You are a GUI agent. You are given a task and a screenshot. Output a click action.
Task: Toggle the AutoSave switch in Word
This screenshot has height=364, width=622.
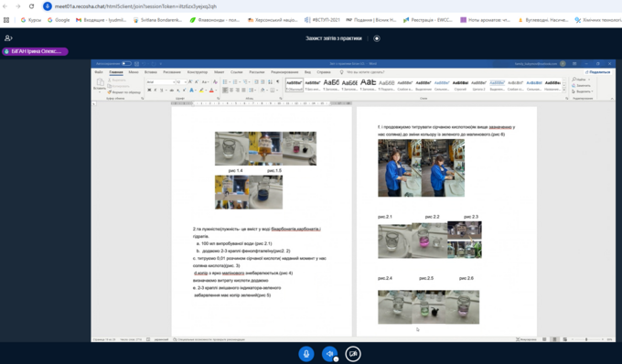click(126, 63)
